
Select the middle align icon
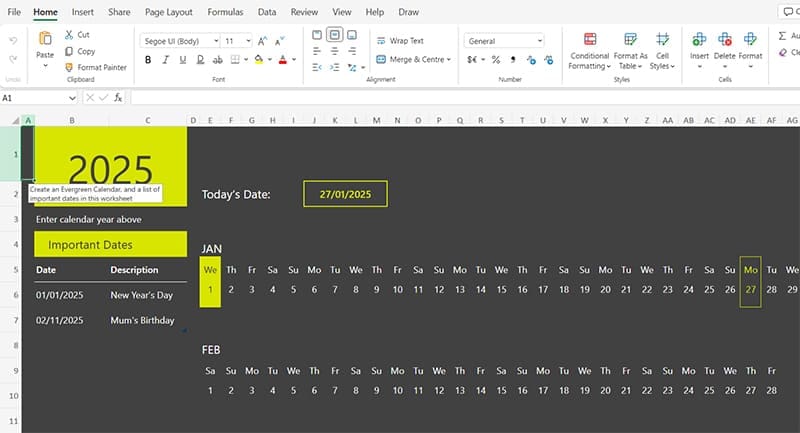pyautogui.click(x=335, y=35)
